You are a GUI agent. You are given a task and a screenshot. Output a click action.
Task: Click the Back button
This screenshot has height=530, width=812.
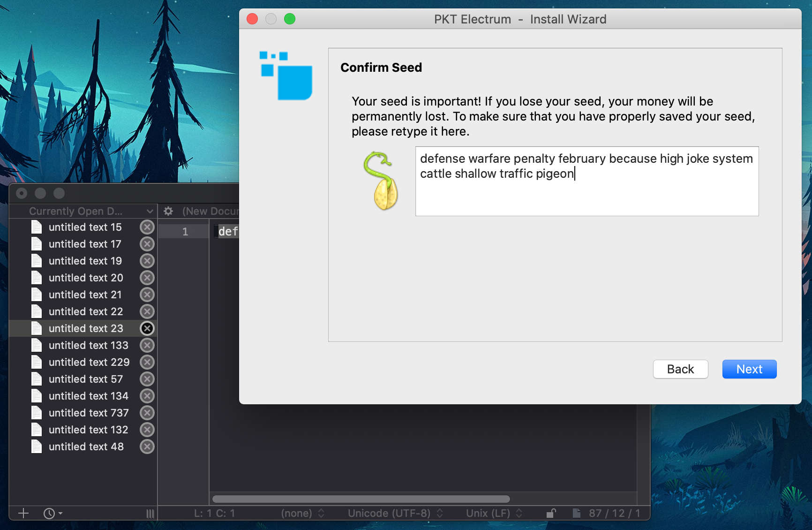(x=680, y=369)
